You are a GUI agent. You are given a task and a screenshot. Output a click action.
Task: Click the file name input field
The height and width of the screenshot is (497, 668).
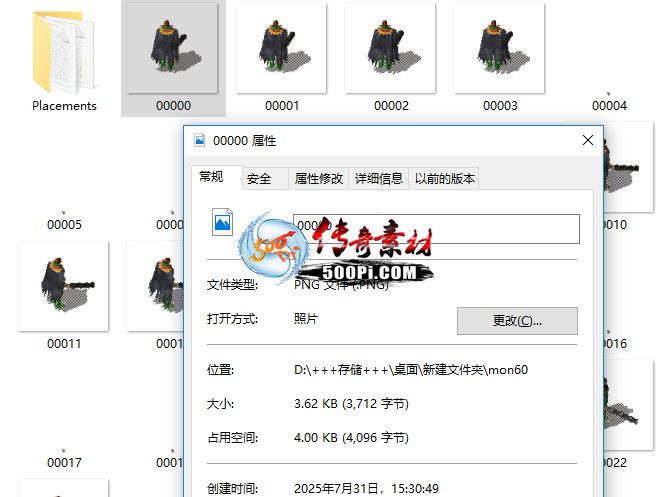pos(436,229)
